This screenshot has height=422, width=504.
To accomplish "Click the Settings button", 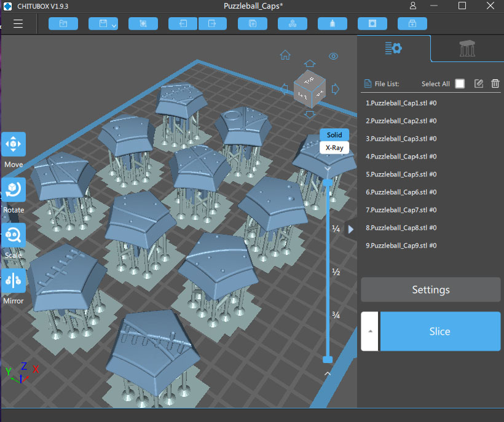I will [x=430, y=289].
